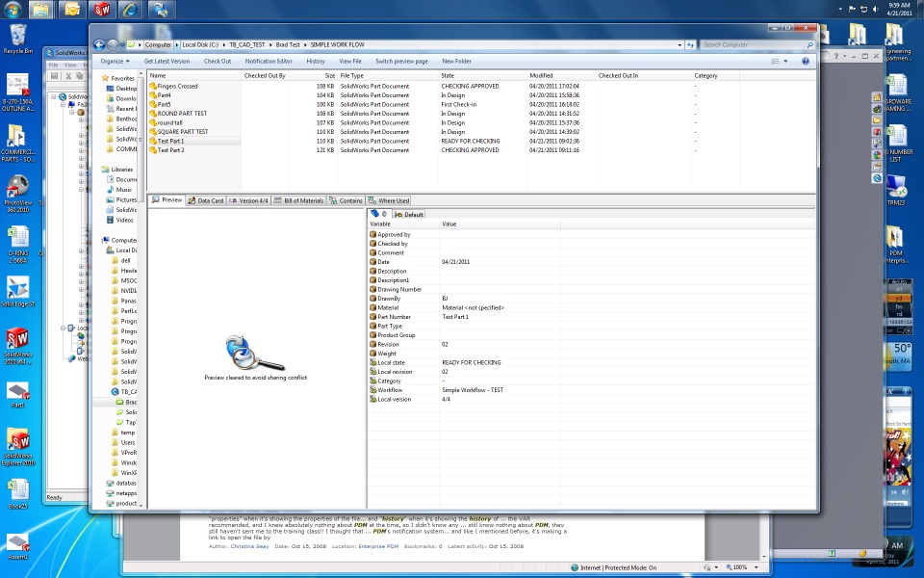Viewport: 924px width, 578px height.
Task: Open the Notification Editor
Action: point(269,62)
